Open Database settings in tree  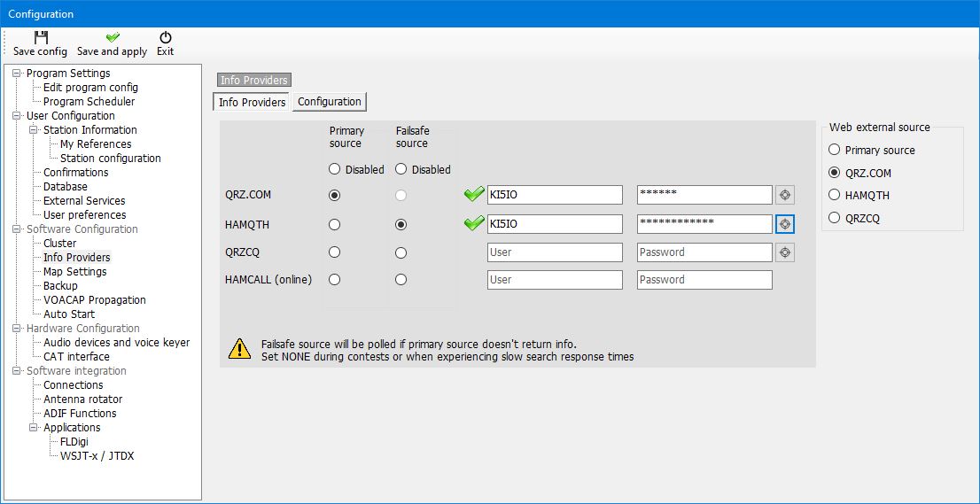click(65, 187)
